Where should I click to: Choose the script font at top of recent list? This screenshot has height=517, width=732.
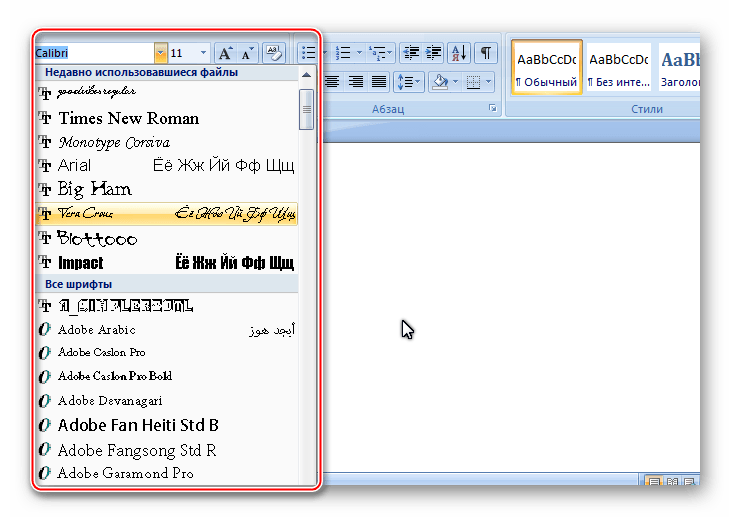click(x=167, y=92)
